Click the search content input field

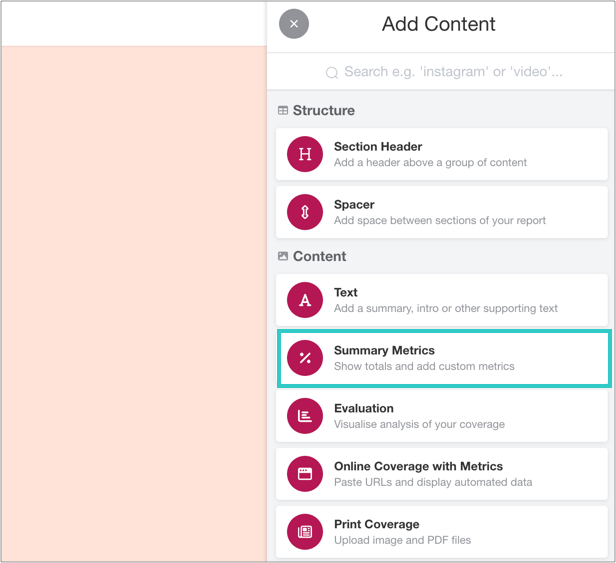click(452, 72)
